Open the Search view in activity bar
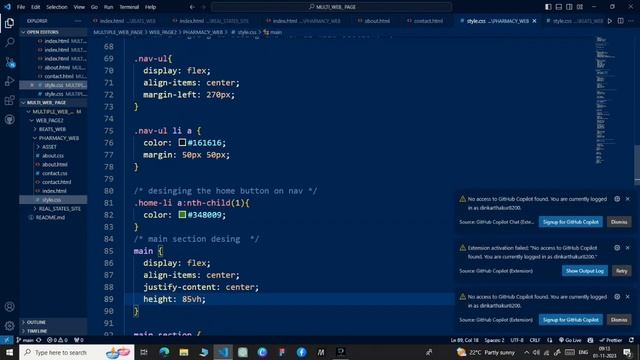The width and height of the screenshot is (640, 360). (x=9, y=42)
